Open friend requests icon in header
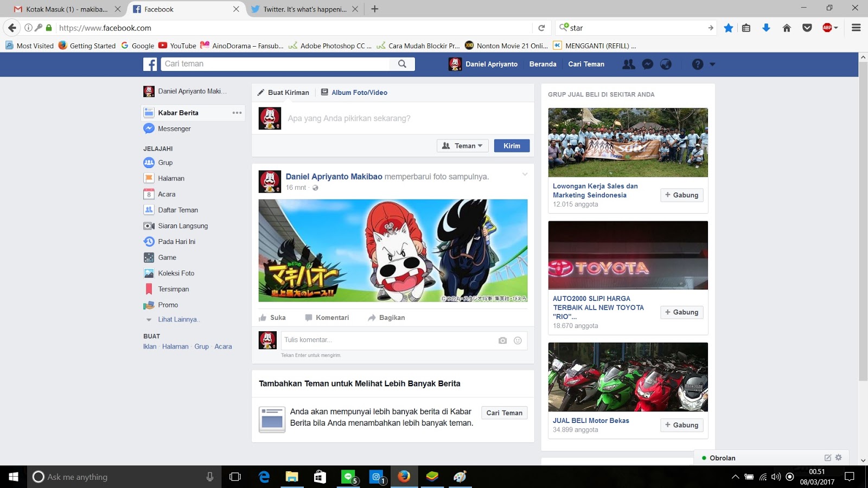Image resolution: width=868 pixels, height=488 pixels. pyautogui.click(x=629, y=64)
